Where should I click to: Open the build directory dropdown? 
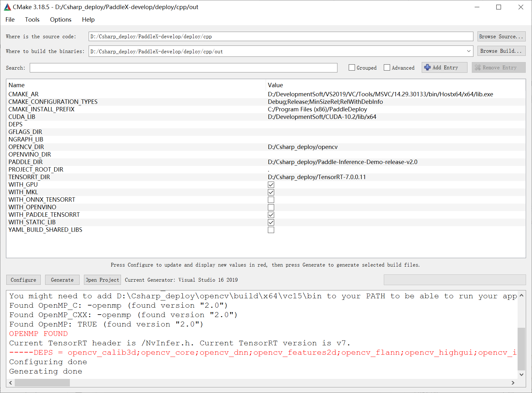click(468, 51)
